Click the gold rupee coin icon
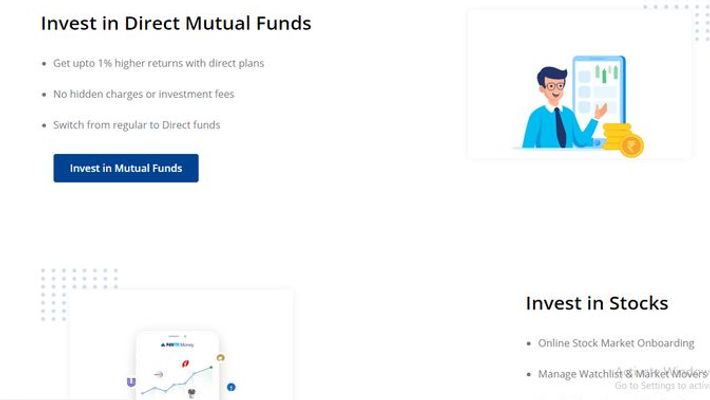Image resolution: width=710 pixels, height=400 pixels. pos(632,146)
